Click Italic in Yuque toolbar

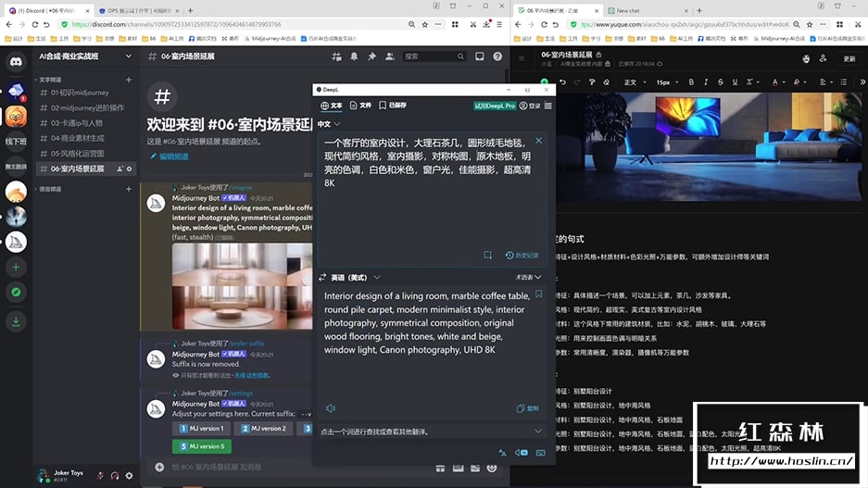pos(706,81)
